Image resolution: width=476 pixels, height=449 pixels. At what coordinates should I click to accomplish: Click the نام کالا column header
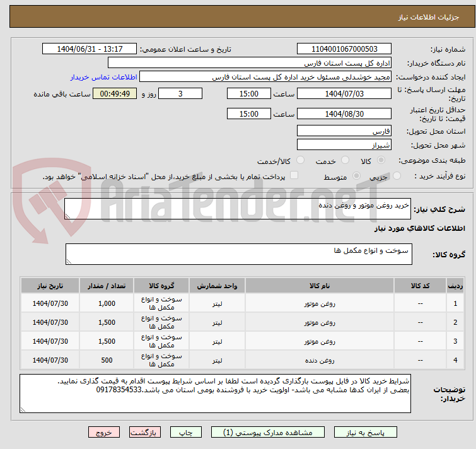click(320, 286)
